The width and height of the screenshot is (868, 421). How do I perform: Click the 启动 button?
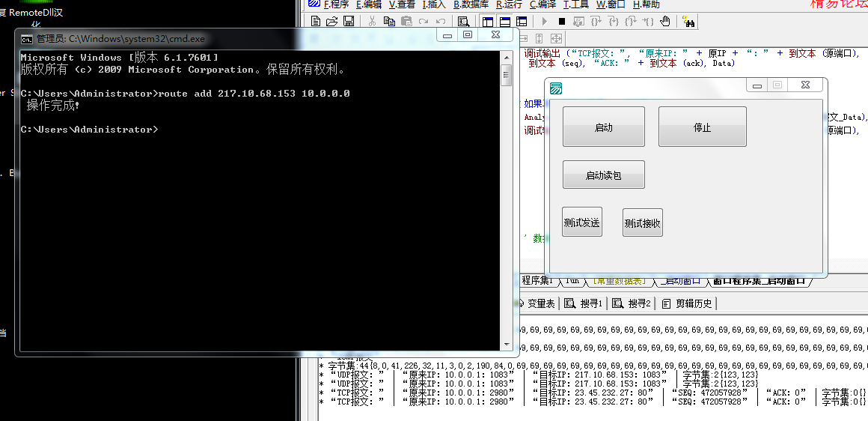pyautogui.click(x=603, y=127)
